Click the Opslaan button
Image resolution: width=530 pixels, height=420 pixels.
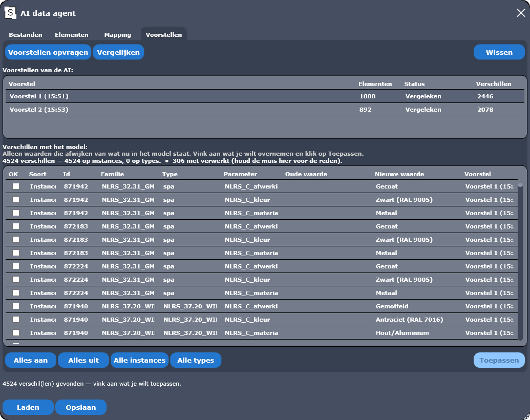pyautogui.click(x=81, y=407)
